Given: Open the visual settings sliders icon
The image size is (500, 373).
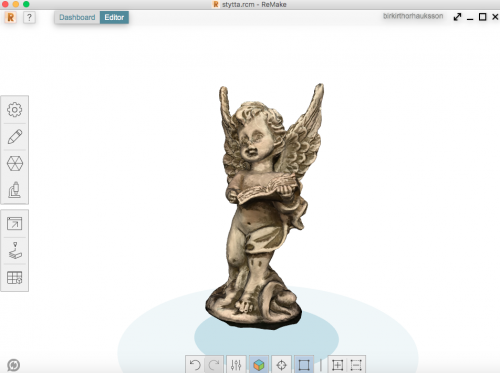Looking at the screenshot, I should click(236, 365).
